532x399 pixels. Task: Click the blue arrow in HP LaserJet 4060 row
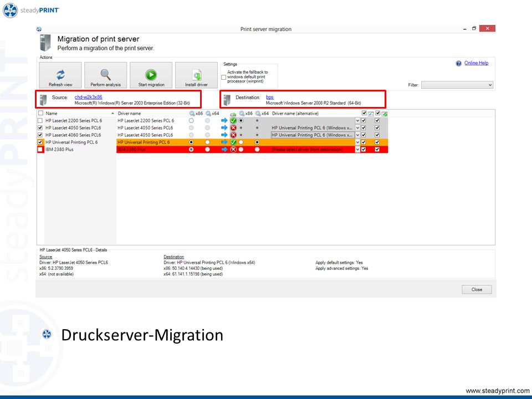click(224, 135)
